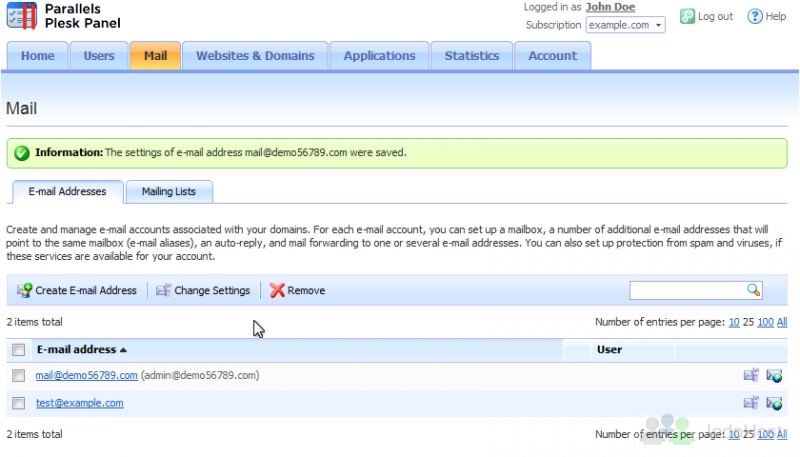View the Statistics tab
The height and width of the screenshot is (457, 800).
coord(471,56)
